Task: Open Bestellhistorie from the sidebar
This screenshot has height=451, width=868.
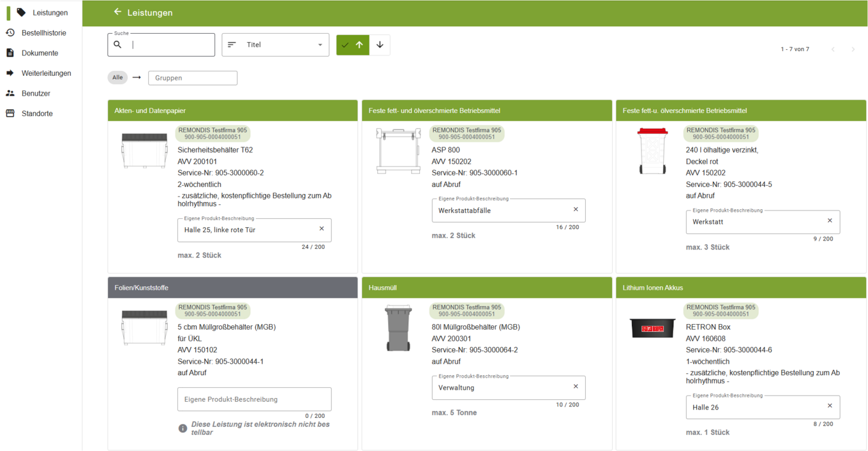Action: pos(43,33)
